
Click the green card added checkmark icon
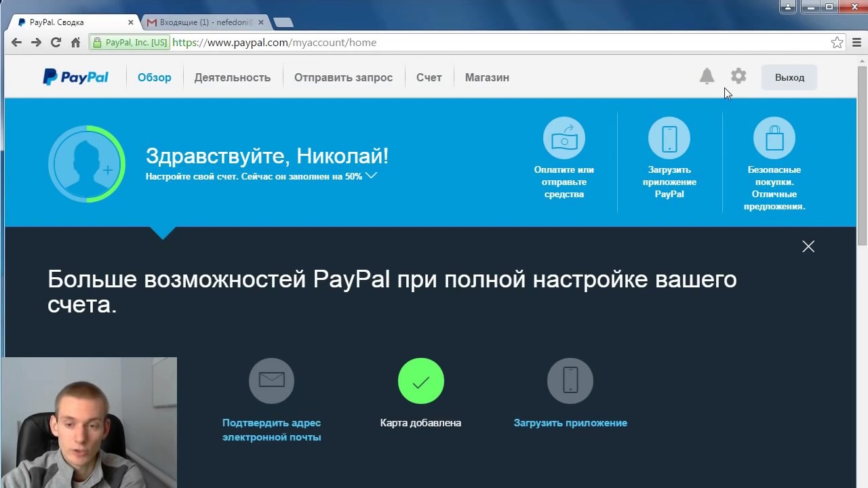(421, 381)
